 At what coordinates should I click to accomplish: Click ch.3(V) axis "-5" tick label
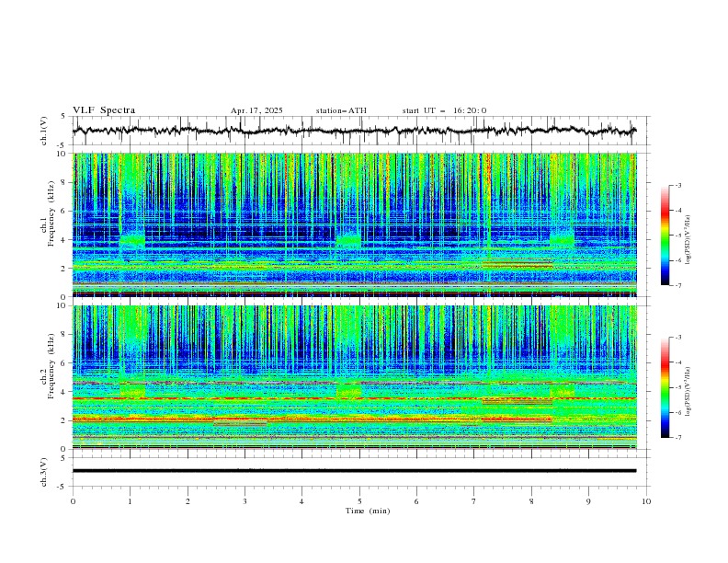63,487
